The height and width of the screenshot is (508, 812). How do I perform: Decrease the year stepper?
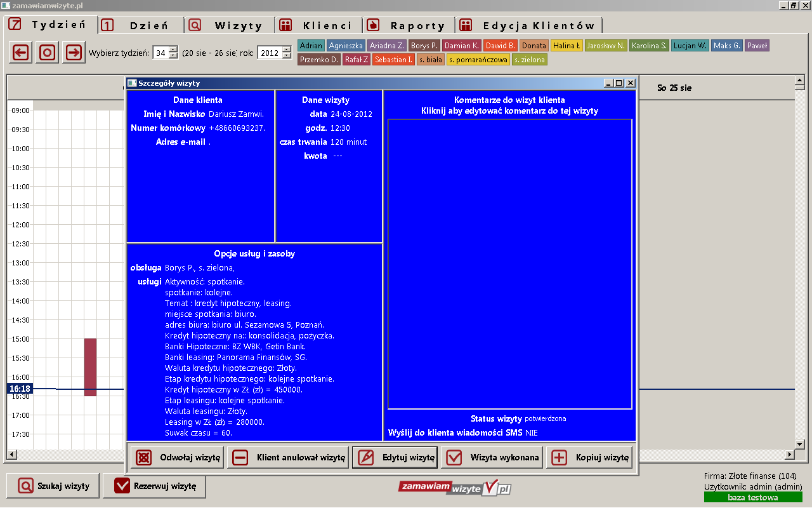(285, 57)
